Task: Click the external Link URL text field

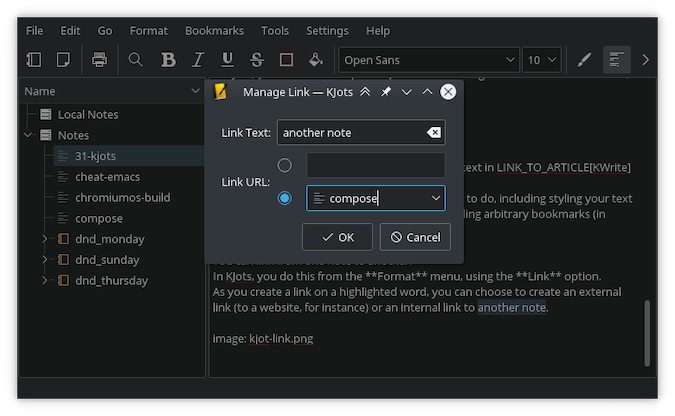Action: [375, 165]
